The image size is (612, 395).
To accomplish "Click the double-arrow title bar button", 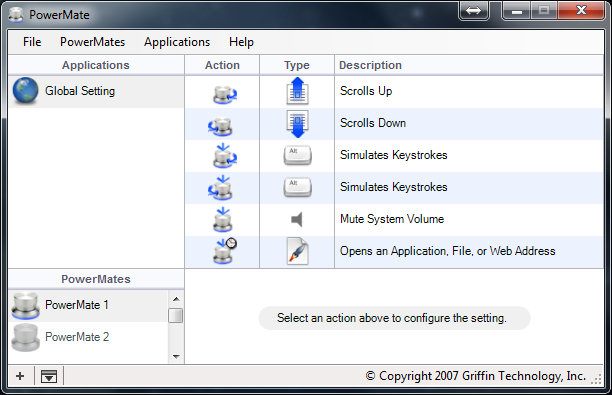I will pos(473,11).
